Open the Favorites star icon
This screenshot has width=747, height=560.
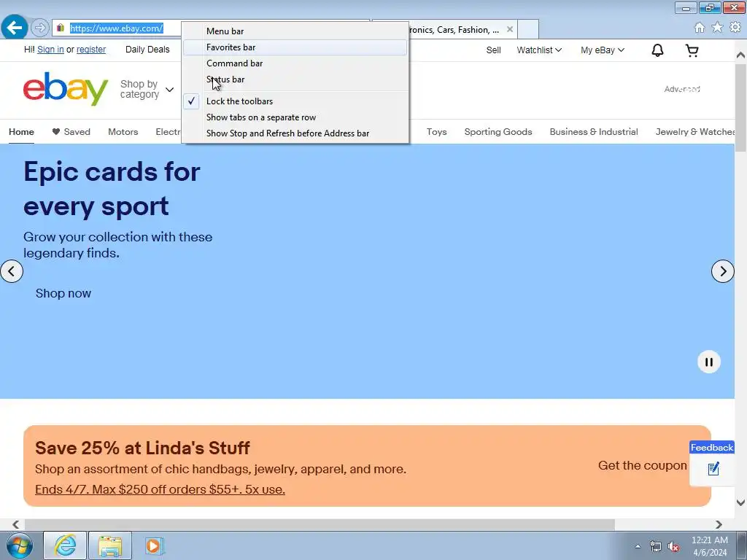pyautogui.click(x=717, y=28)
